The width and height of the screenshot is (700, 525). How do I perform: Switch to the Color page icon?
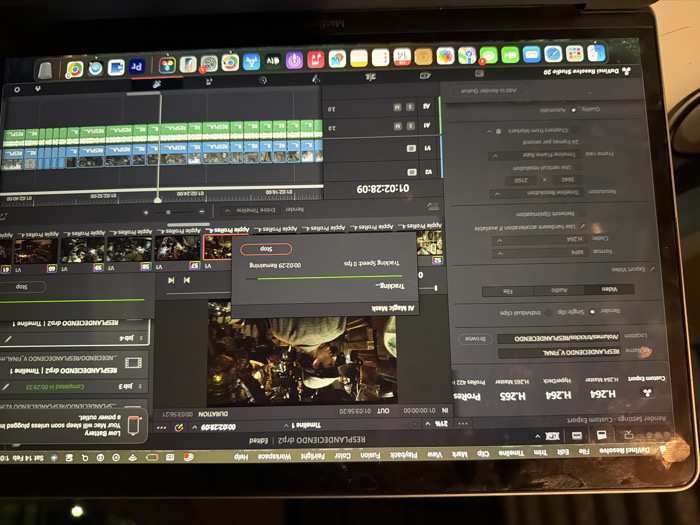click(263, 80)
